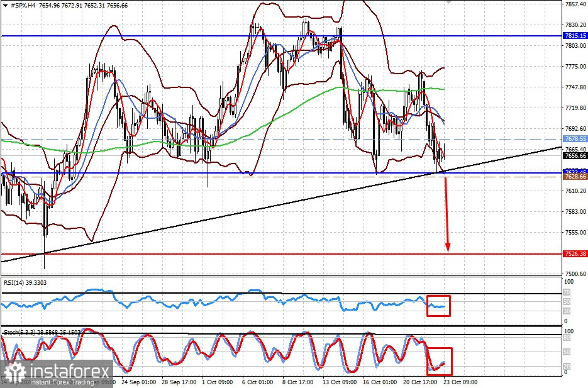The height and width of the screenshot is (388, 588).
Task: Select the 7628.66 brown price level label
Action: pyautogui.click(x=575, y=177)
